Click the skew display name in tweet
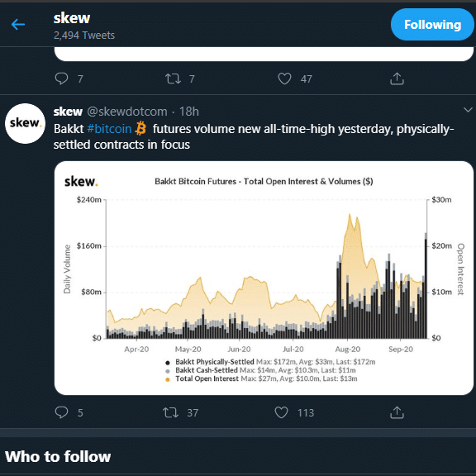476x476 pixels. [x=68, y=112]
